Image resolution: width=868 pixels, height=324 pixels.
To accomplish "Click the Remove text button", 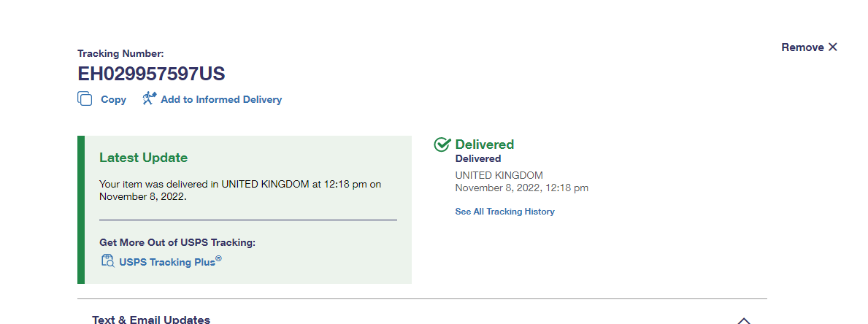I will click(x=803, y=47).
